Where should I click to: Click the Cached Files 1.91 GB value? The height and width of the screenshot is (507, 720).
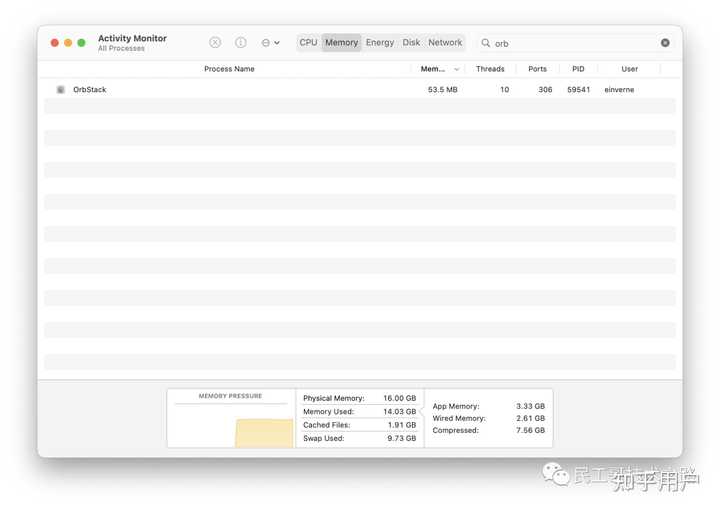click(x=402, y=425)
